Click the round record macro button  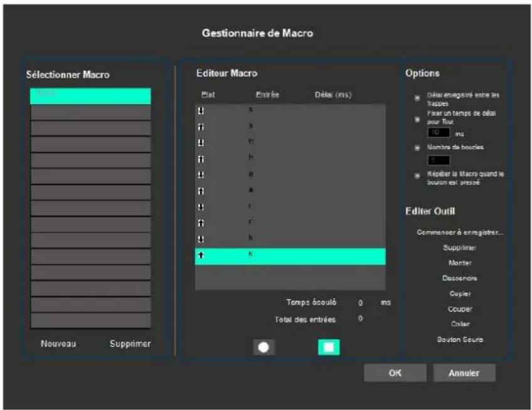[x=263, y=347]
